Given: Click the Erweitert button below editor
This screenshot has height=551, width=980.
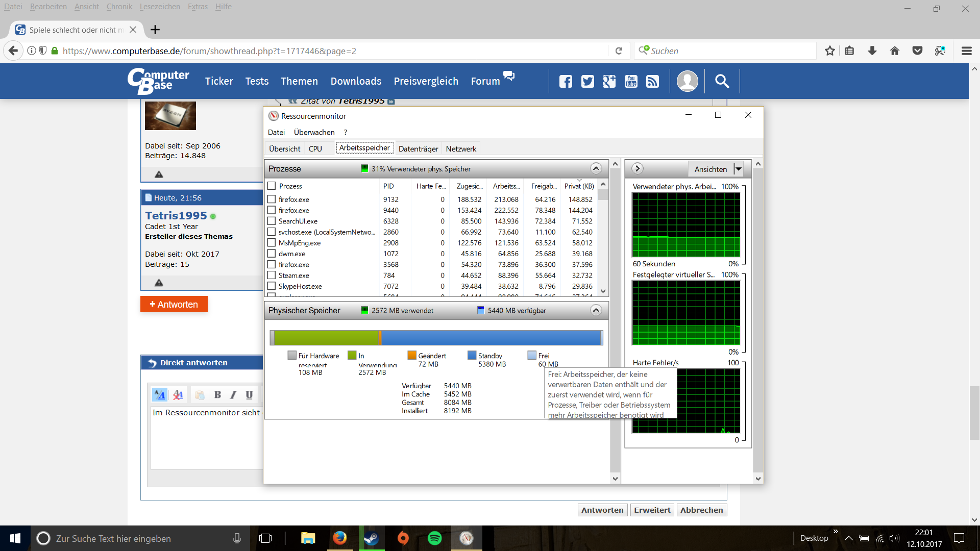Looking at the screenshot, I should (x=652, y=510).
